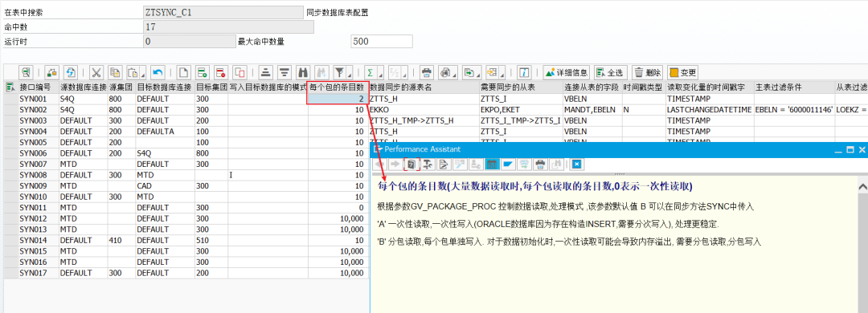Click the Copy Text icon

(115, 72)
